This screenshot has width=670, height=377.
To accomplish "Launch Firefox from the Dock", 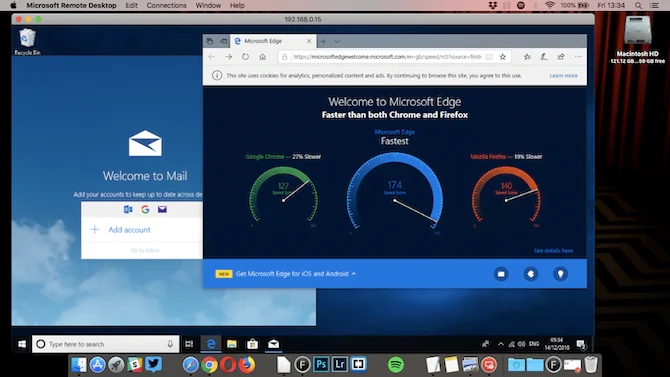I will coord(247,365).
